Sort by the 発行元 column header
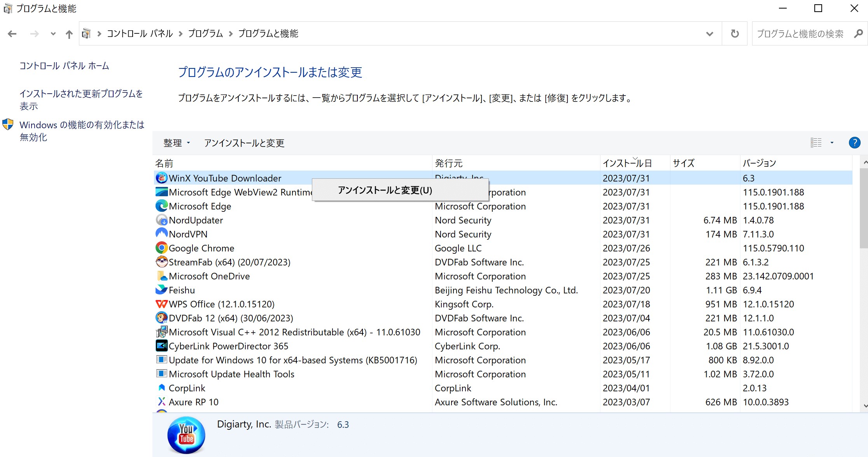This screenshot has width=868, height=457. 516,163
